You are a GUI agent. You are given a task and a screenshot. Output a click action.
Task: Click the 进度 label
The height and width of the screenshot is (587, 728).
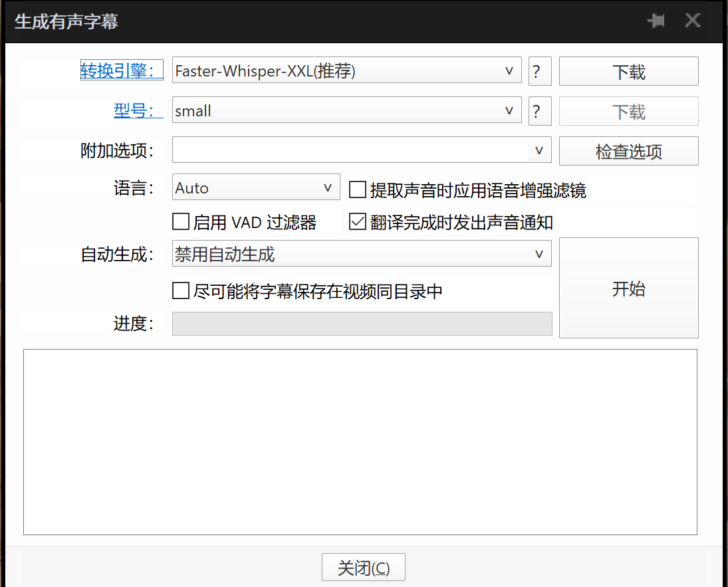134,323
